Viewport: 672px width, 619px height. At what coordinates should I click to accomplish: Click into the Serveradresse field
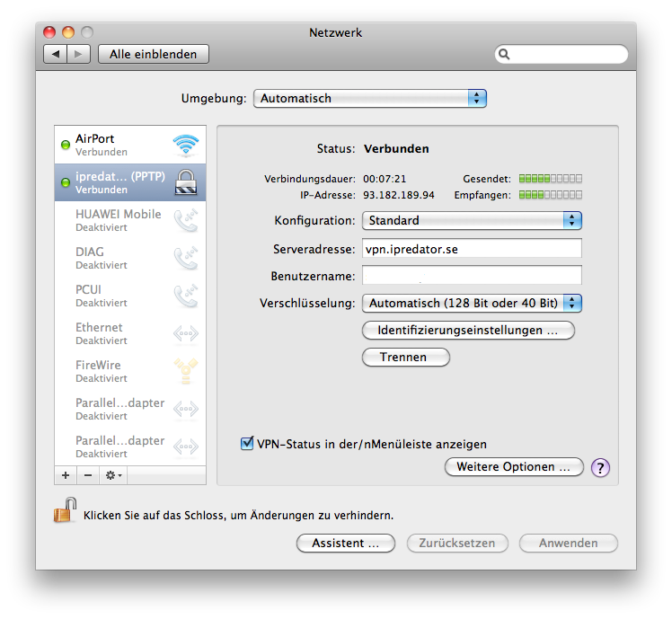472,249
